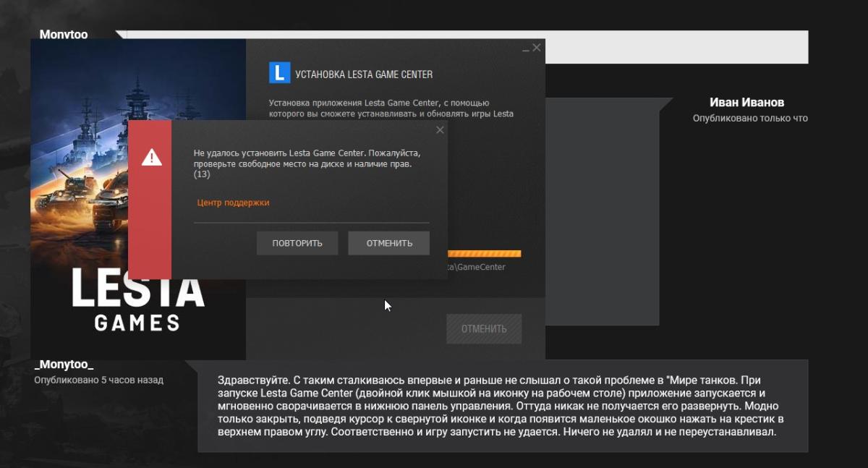
Task: Click ОТМЕНИТЬ in the error dialog
Action: 389,243
